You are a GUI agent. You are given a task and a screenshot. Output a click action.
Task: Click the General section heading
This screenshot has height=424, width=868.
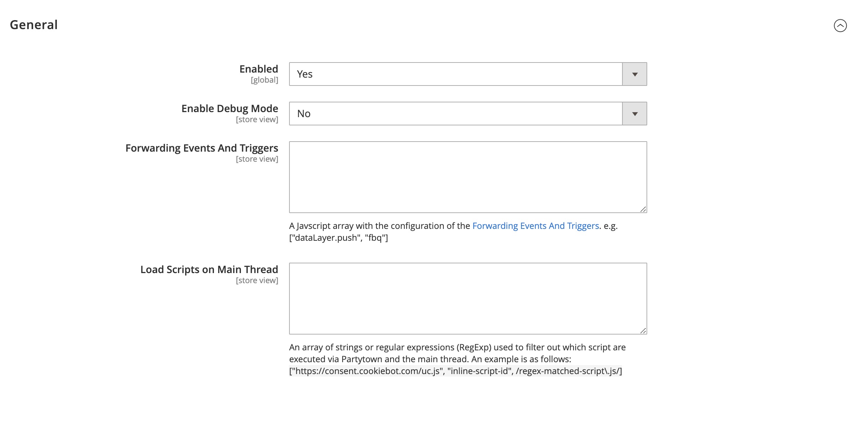point(34,25)
